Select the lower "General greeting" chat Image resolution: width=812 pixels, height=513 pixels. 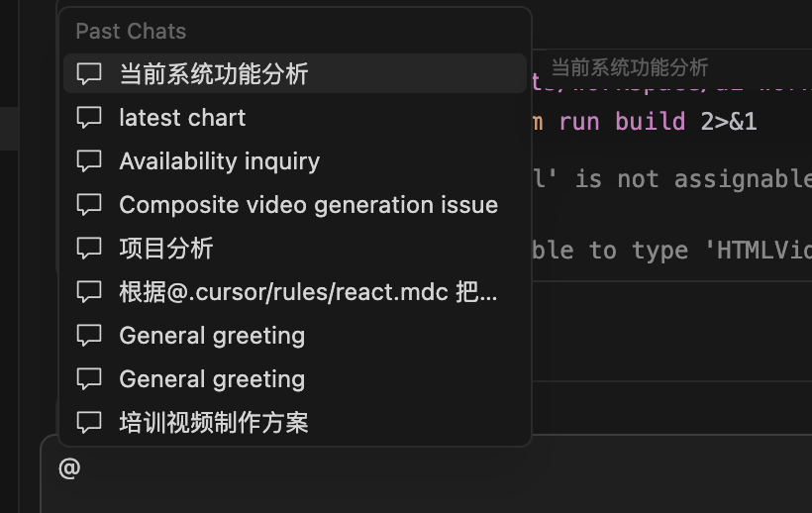click(212, 379)
